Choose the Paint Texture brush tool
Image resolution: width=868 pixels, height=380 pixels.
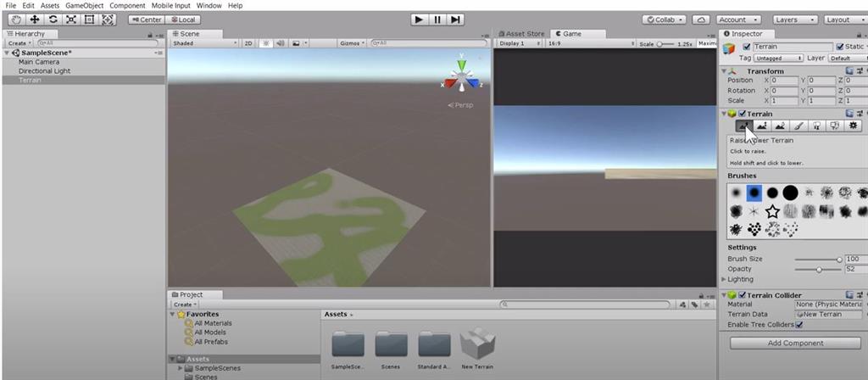[x=798, y=126]
